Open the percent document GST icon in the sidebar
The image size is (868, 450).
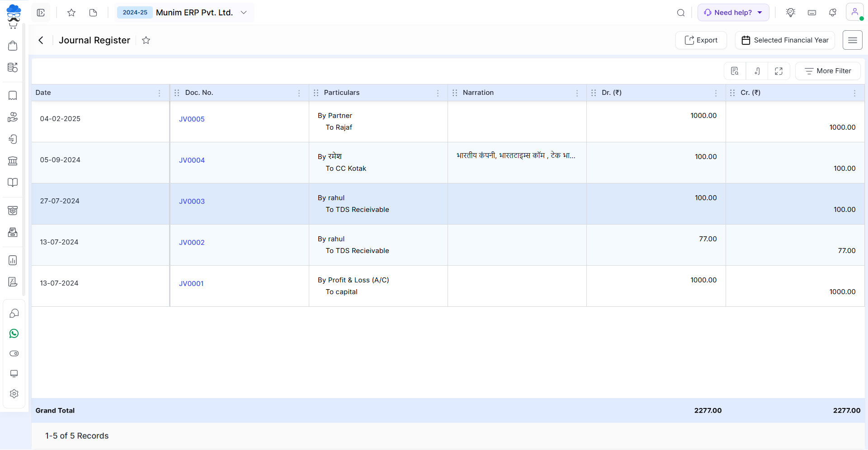coord(13,282)
